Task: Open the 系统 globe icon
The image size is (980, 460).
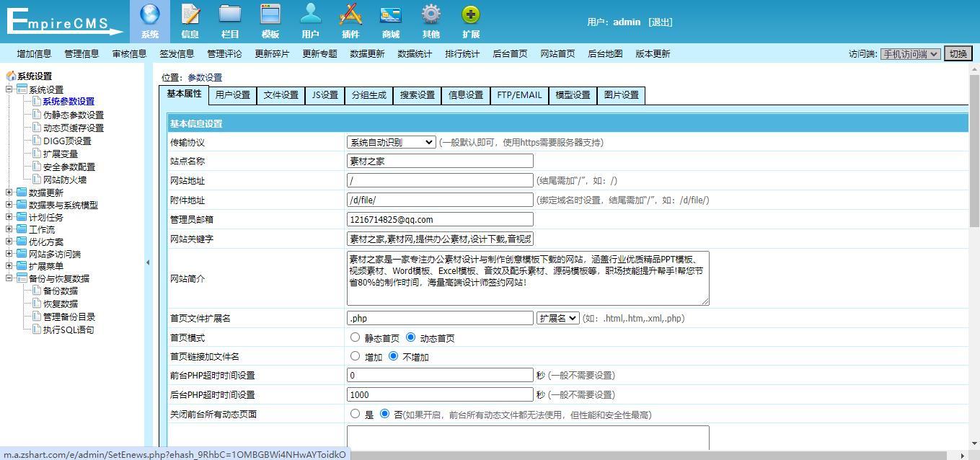Action: click(x=150, y=14)
